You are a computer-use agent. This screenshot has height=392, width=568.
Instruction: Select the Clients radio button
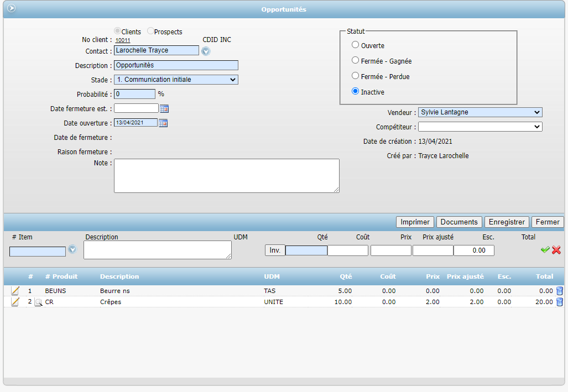point(117,31)
